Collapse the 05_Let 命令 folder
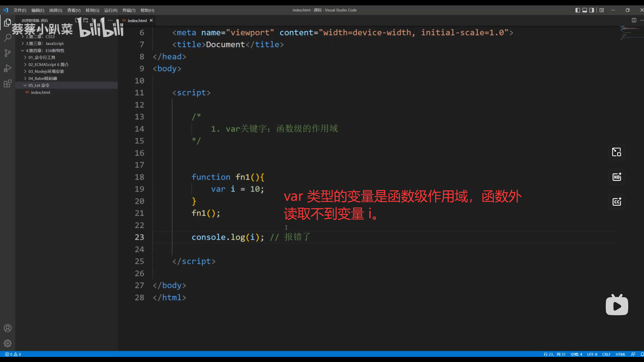The height and width of the screenshot is (362, 644). (39, 85)
